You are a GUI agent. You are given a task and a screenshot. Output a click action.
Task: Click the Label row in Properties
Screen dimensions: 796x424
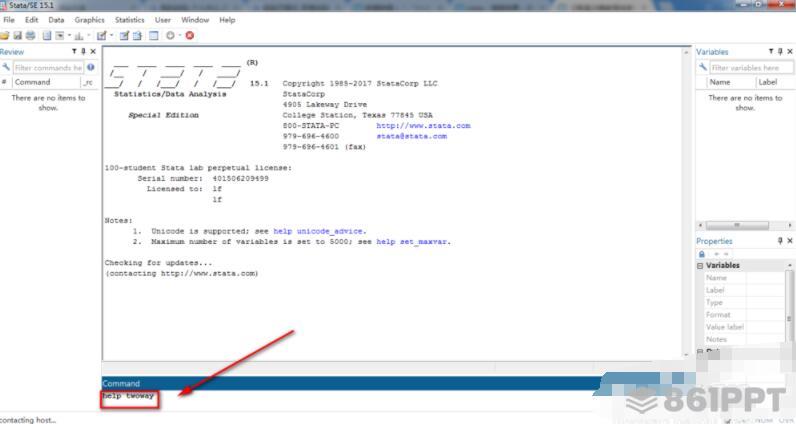tap(745, 290)
